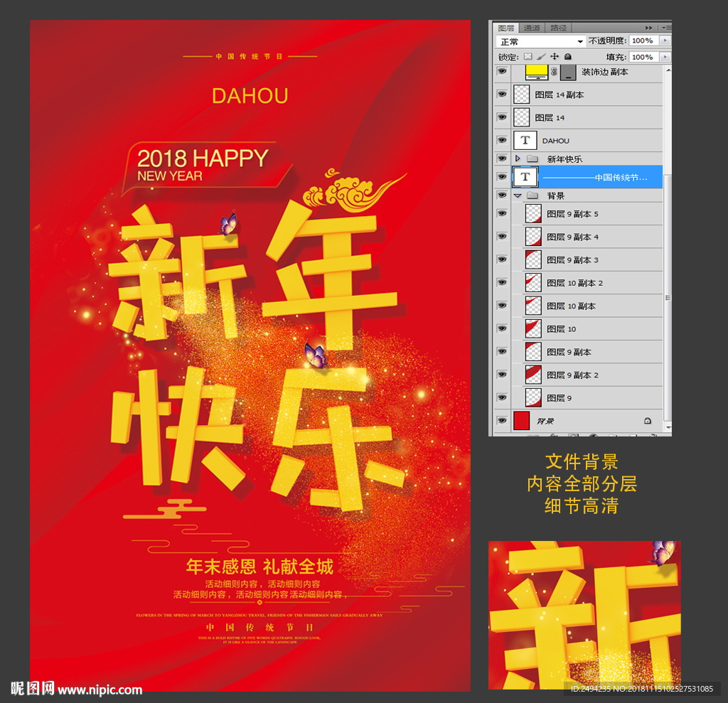Toggle visibility of 图层 10 layer

[x=502, y=328]
